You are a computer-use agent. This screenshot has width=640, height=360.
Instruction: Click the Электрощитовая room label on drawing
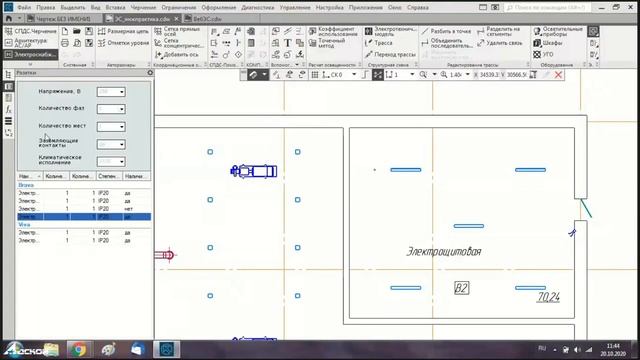point(444,251)
